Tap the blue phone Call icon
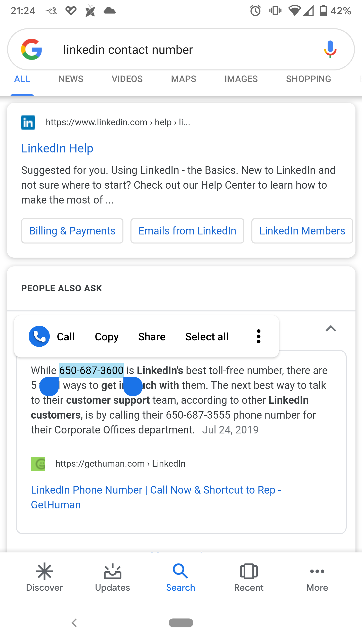The height and width of the screenshot is (644, 362). click(x=39, y=336)
